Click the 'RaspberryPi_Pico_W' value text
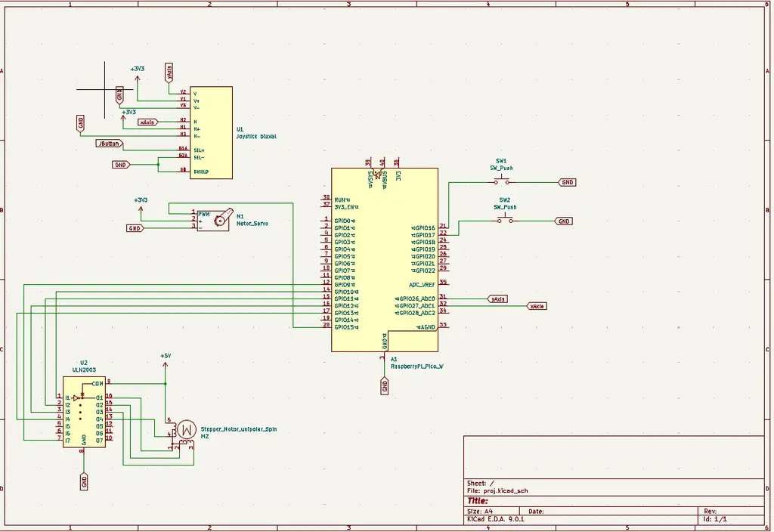 pos(417,367)
